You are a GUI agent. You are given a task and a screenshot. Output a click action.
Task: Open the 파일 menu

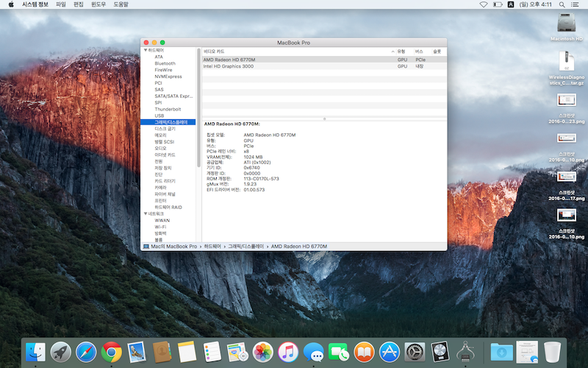pyautogui.click(x=61, y=4)
